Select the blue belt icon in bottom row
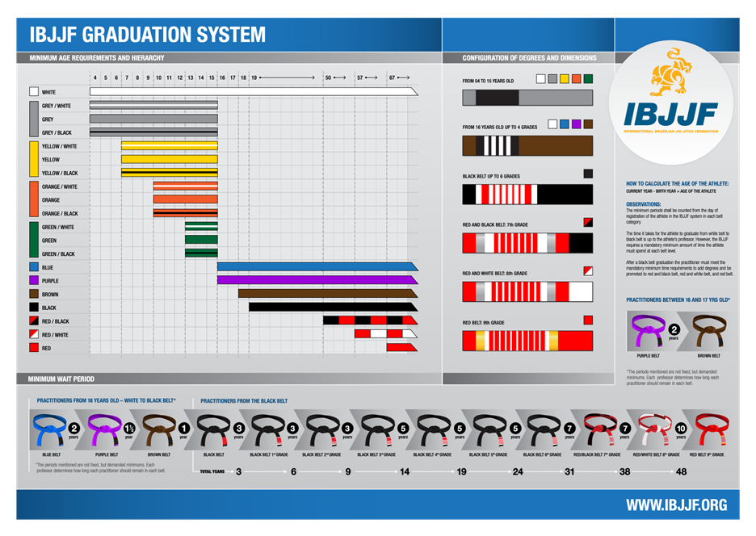756x536 pixels. (50, 430)
